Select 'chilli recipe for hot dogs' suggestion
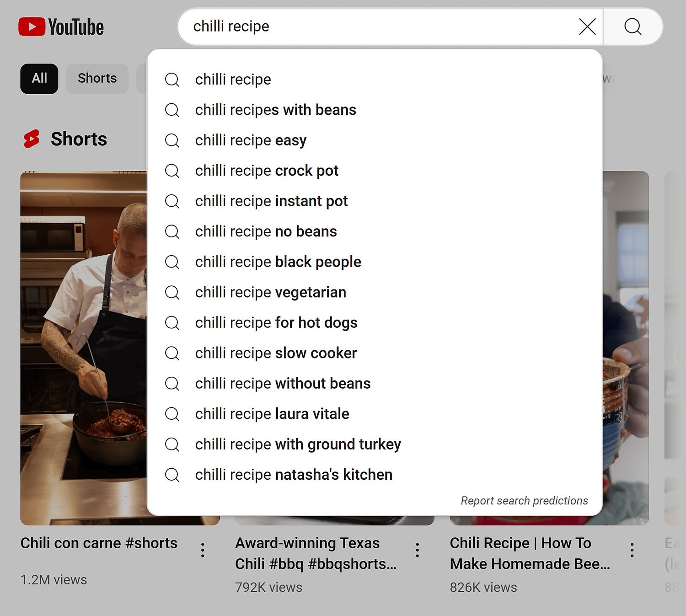The image size is (686, 616). tap(374, 323)
